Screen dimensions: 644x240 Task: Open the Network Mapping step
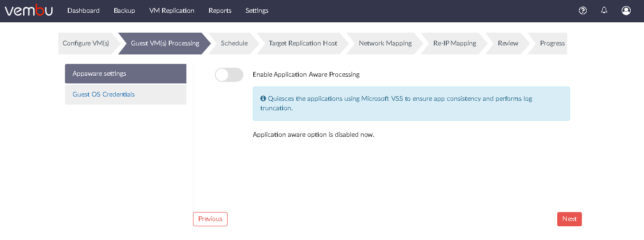coord(385,43)
